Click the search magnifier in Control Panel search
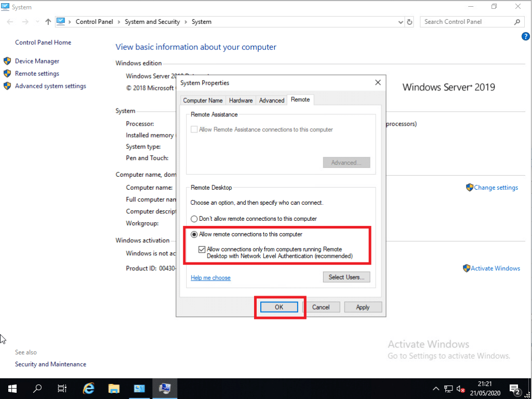Viewport: 532px width, 399px height. [x=517, y=22]
